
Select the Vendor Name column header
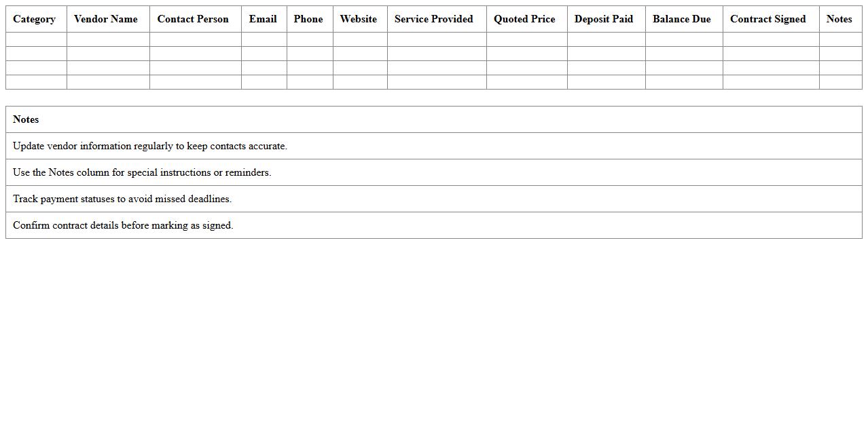pos(106,19)
